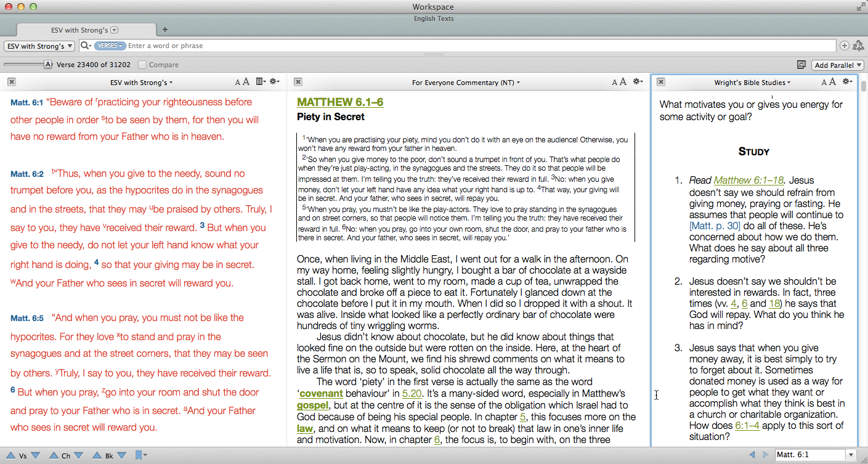Viewport: 868px width, 464px height.
Task: Open the verse 4 link in question 2
Action: tap(734, 304)
